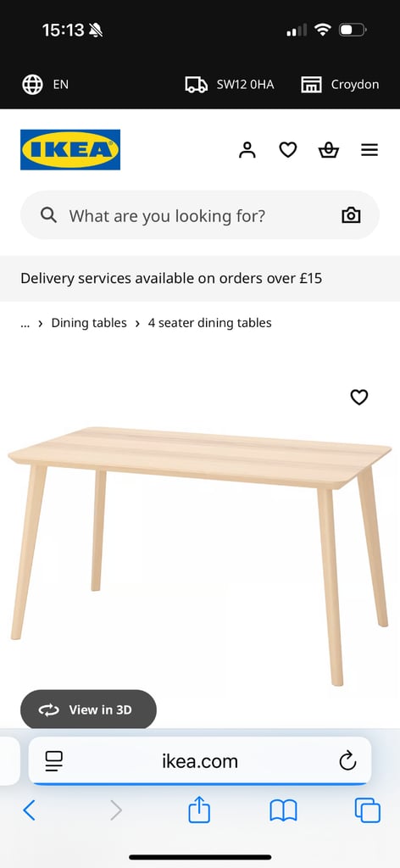
Task: Tap the Safari share icon
Action: coord(199,810)
